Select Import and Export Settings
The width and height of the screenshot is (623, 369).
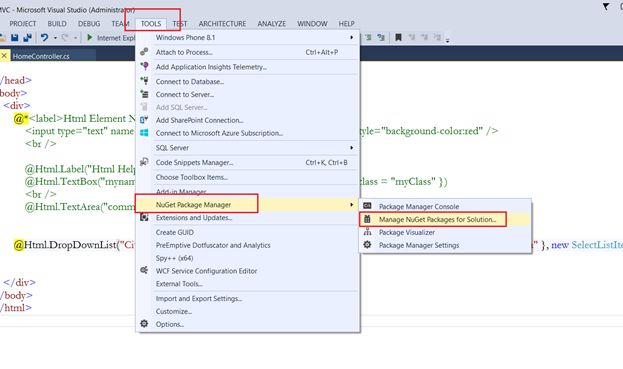[x=248, y=298]
